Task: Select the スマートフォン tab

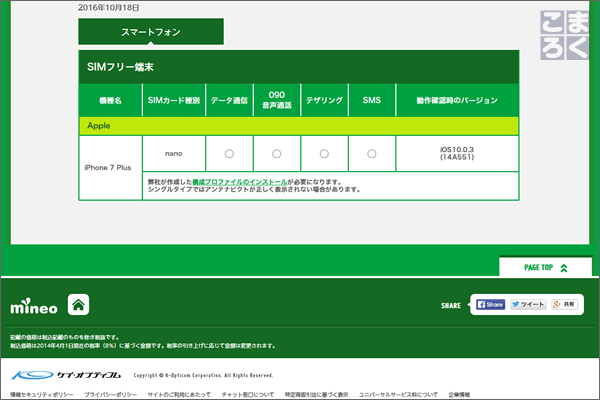Action: 151,32
